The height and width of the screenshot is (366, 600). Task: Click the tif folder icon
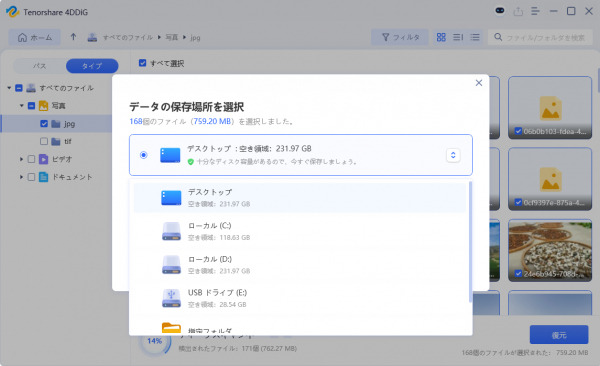pos(56,142)
